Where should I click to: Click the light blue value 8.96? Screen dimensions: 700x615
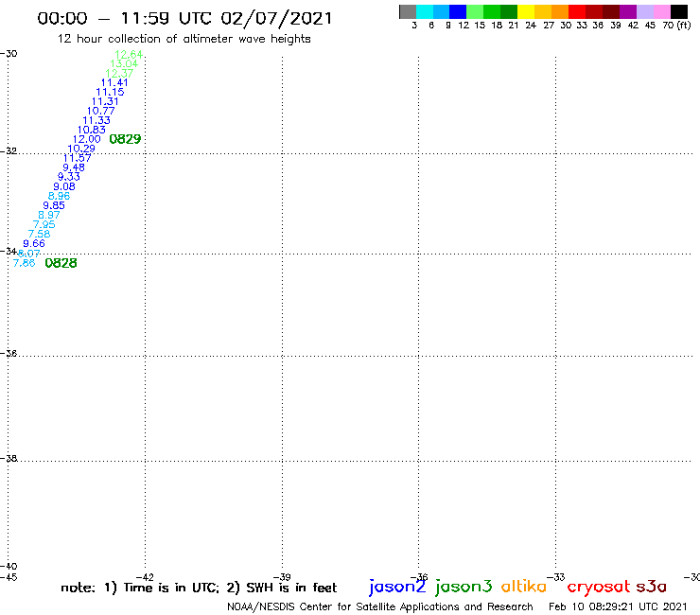(x=59, y=196)
